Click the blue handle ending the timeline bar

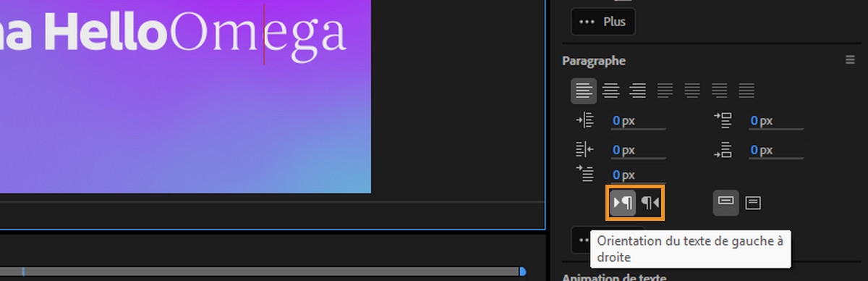[522, 272]
